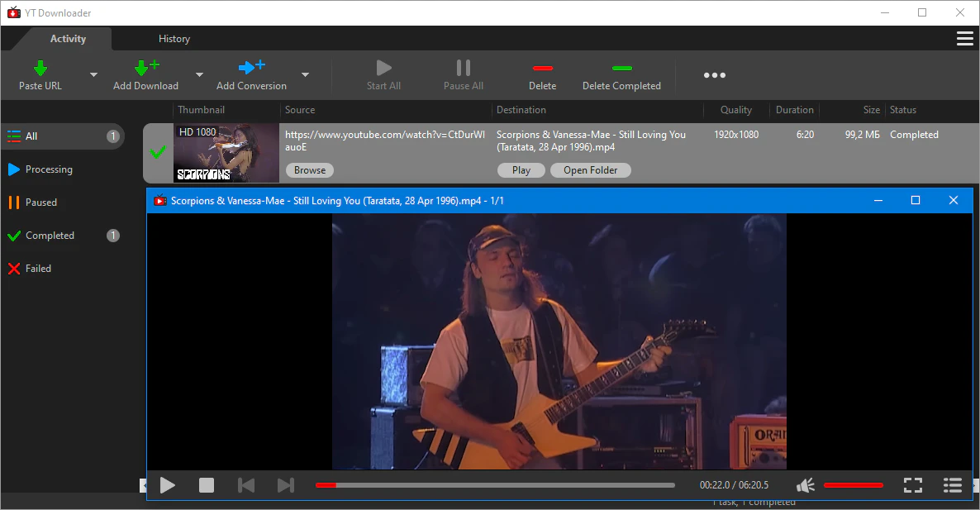
Task: Select the All filter in sidebar
Action: pyautogui.click(x=63, y=136)
